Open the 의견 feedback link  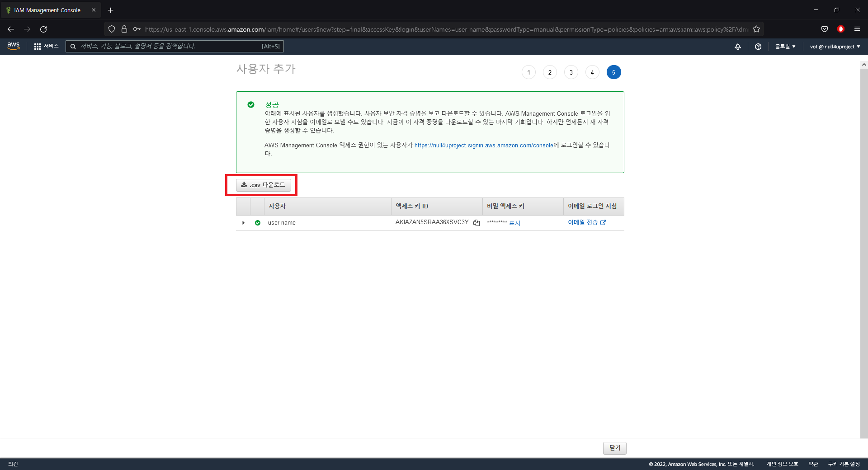click(x=13, y=464)
